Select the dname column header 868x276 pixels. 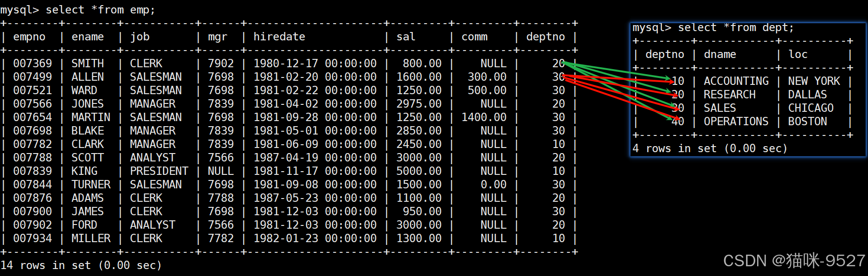(720, 54)
